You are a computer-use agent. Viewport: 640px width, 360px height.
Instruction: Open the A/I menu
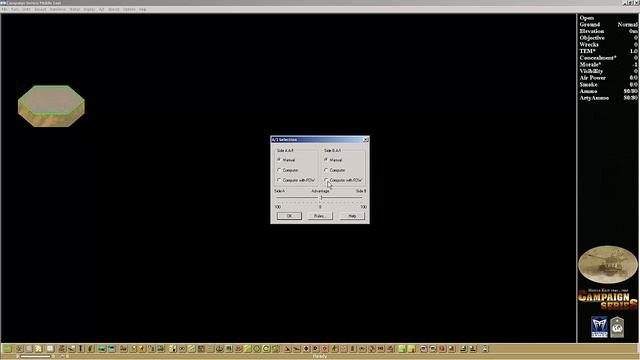click(x=101, y=9)
